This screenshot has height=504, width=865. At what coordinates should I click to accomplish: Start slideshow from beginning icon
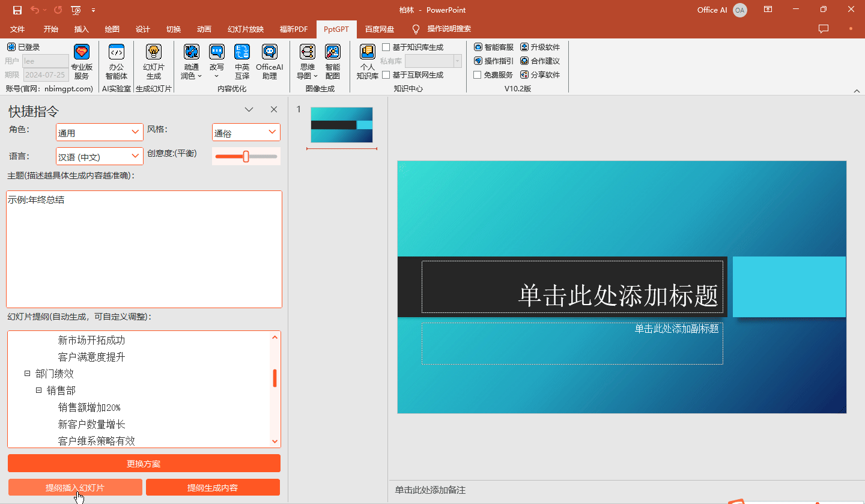point(76,10)
